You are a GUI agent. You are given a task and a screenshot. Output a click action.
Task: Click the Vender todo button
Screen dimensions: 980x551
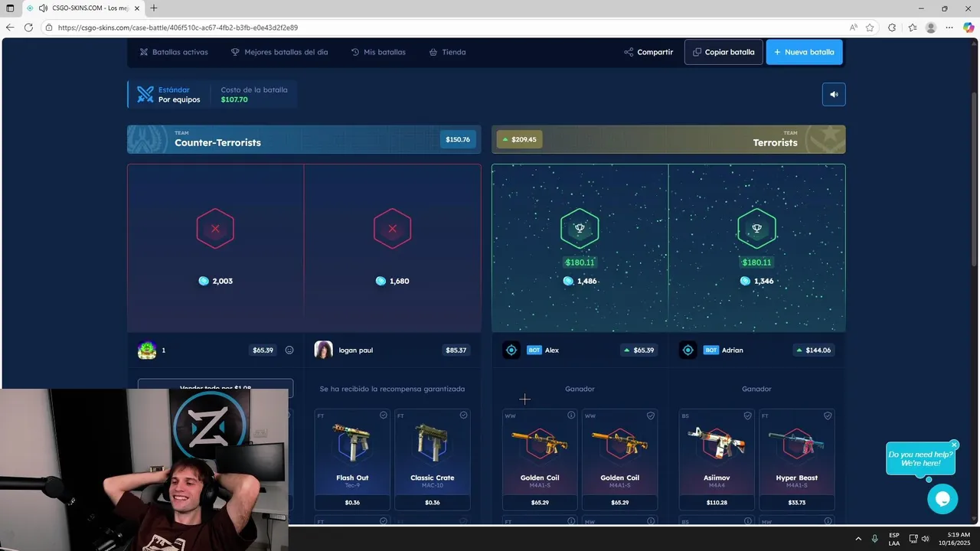click(x=215, y=387)
